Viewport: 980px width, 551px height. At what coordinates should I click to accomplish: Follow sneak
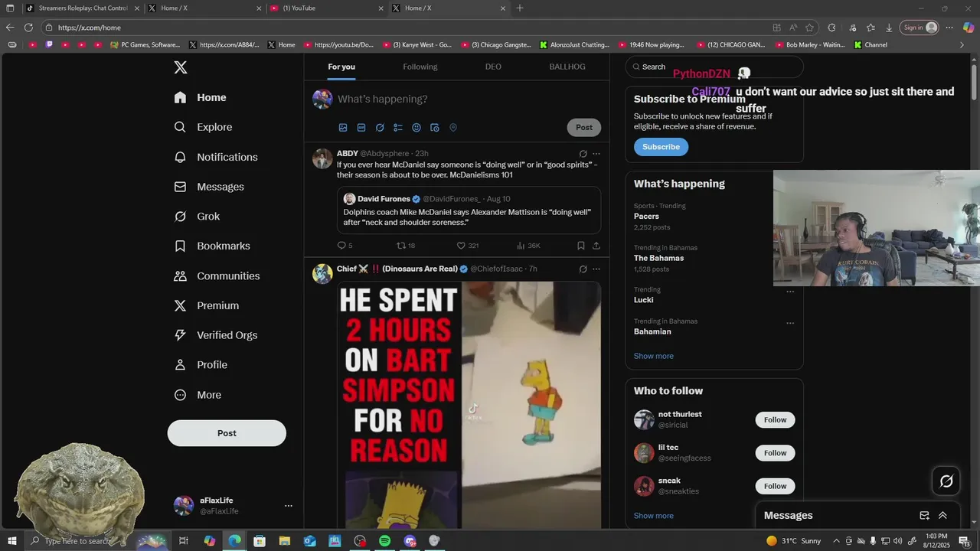[775, 486]
